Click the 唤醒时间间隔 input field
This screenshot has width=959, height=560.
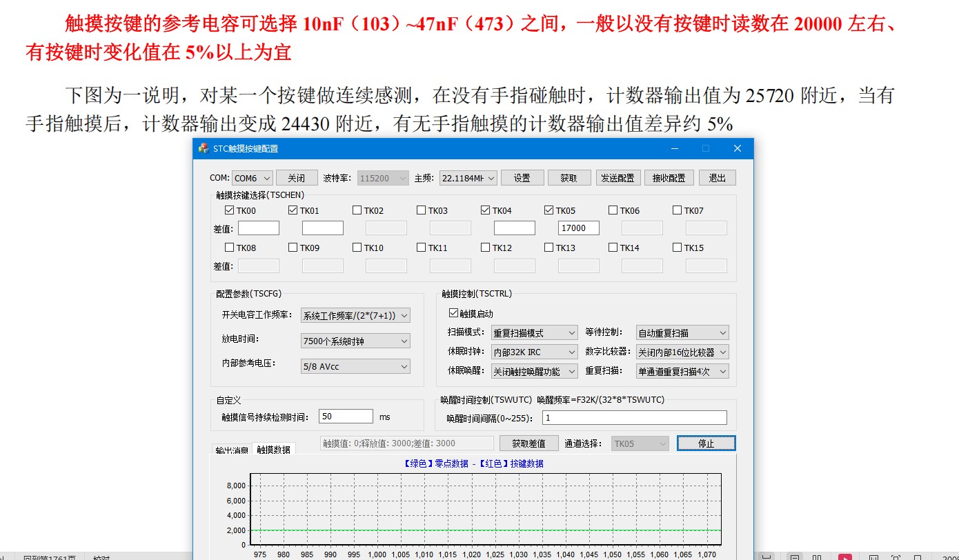635,418
